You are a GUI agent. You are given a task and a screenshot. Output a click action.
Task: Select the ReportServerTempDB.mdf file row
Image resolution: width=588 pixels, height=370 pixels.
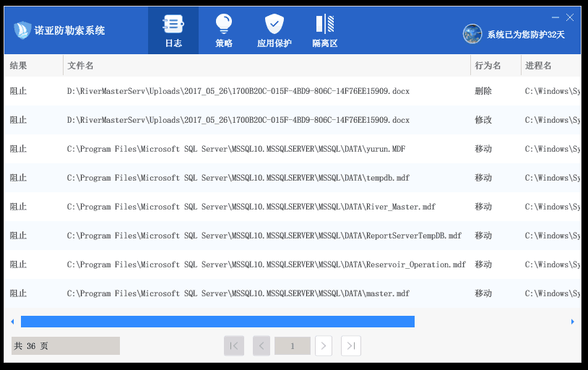(x=293, y=236)
